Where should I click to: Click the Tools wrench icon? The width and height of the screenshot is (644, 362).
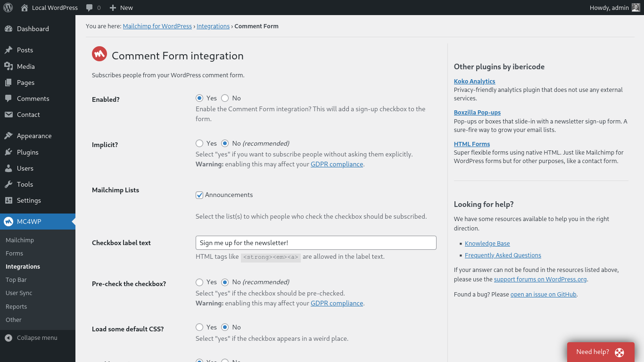8,184
